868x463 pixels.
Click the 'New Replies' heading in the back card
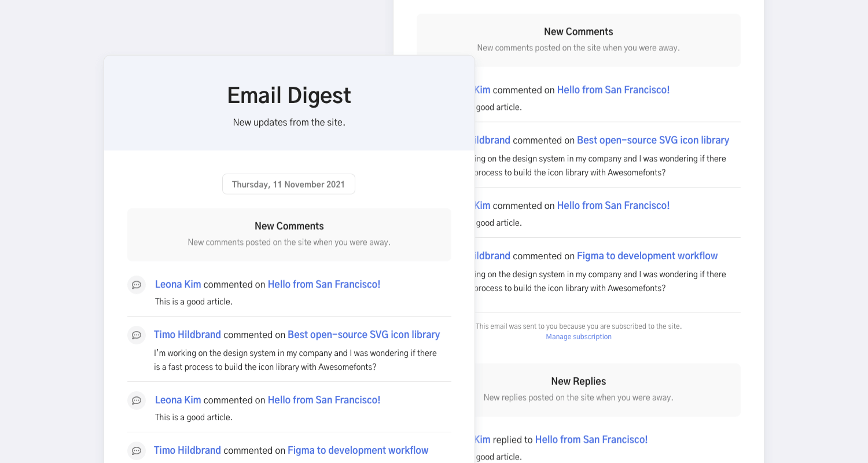(x=579, y=381)
